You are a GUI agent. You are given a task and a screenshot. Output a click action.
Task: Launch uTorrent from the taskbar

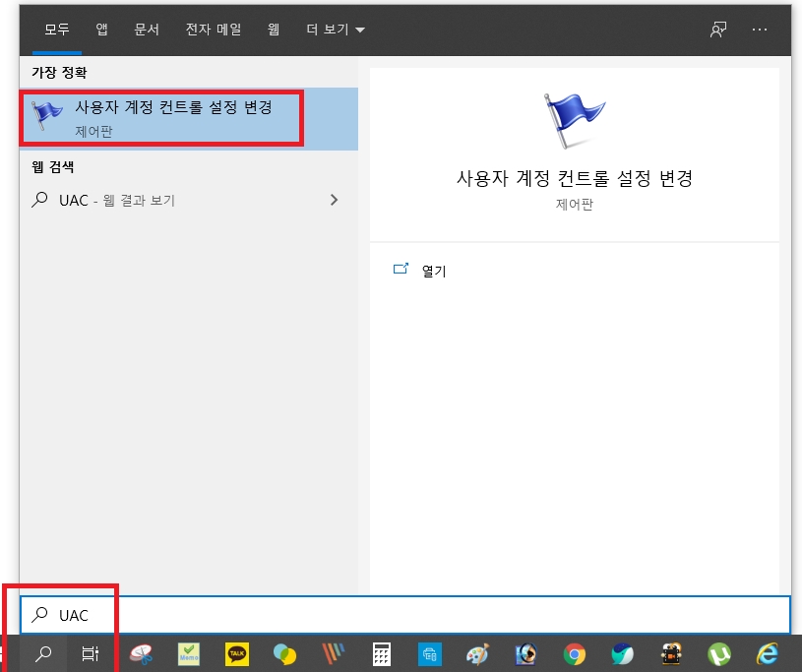tap(719, 654)
